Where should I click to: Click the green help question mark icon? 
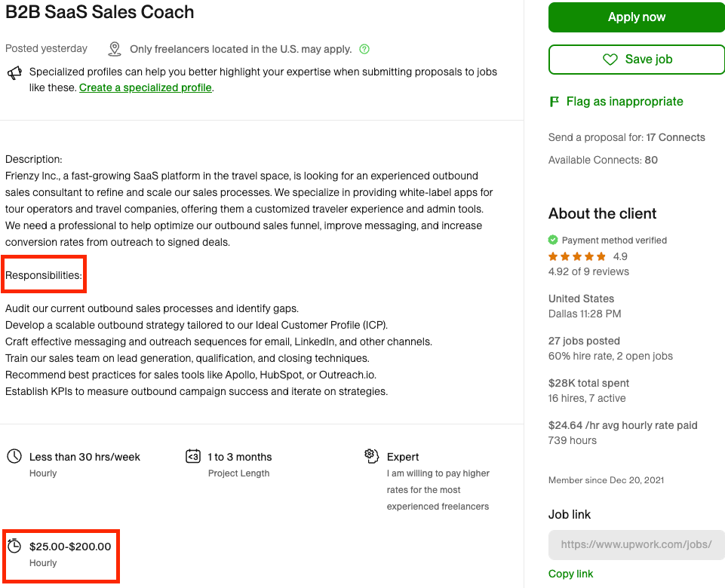(365, 49)
